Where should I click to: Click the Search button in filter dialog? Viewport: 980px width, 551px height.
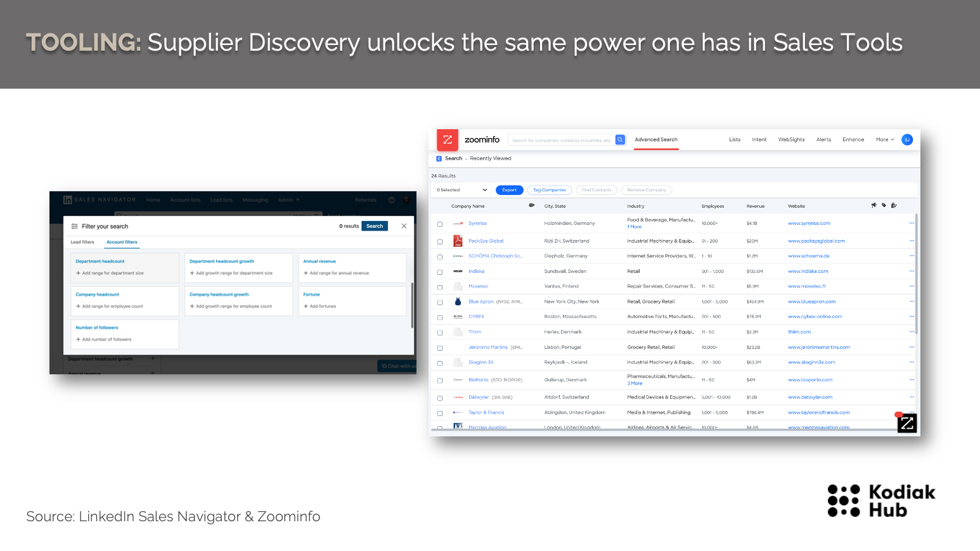point(375,226)
